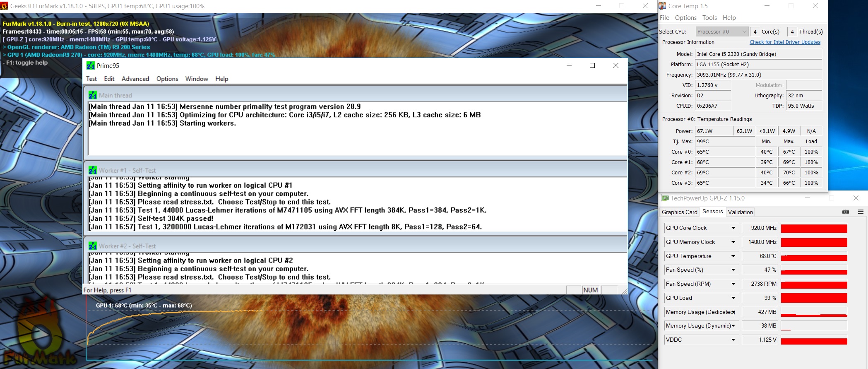Click the Main thread window icon
The height and width of the screenshot is (369, 868).
(x=93, y=95)
